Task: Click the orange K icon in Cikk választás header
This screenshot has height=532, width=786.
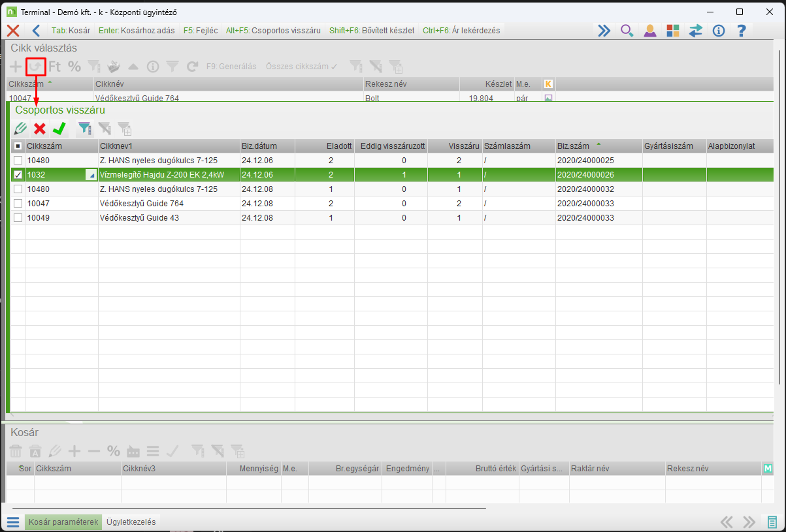Action: [x=548, y=84]
